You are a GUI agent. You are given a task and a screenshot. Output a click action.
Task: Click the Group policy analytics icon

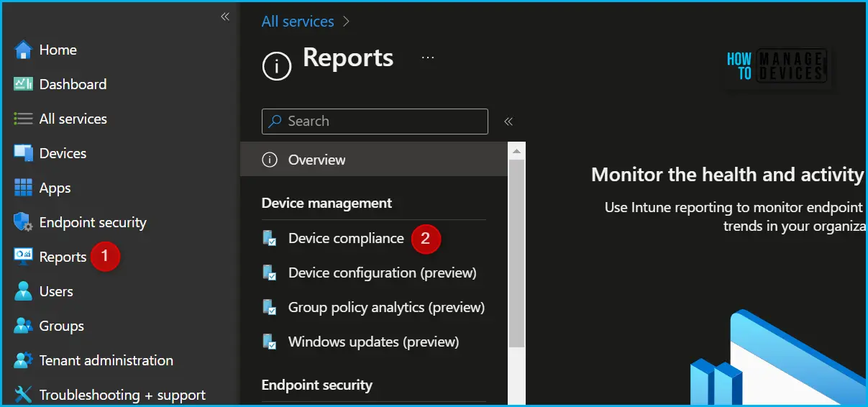pos(270,307)
